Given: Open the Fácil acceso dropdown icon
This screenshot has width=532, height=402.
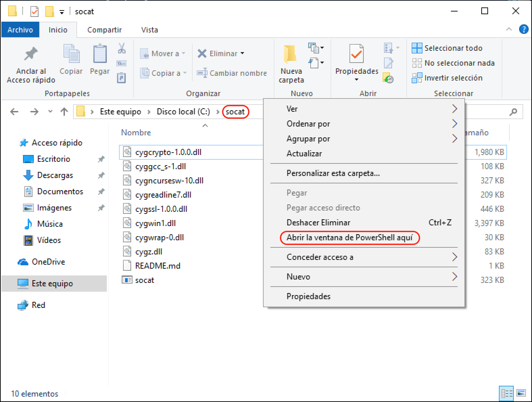Looking at the screenshot, I should point(316,63).
